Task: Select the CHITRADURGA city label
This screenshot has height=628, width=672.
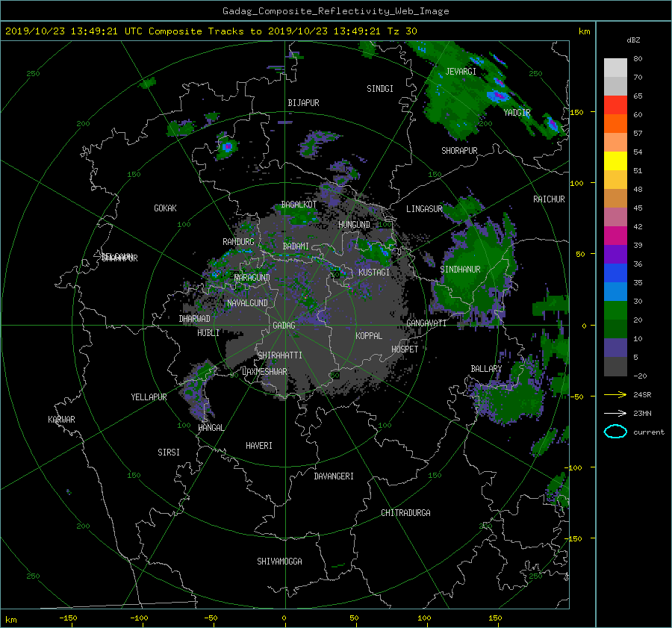Action: (405, 512)
